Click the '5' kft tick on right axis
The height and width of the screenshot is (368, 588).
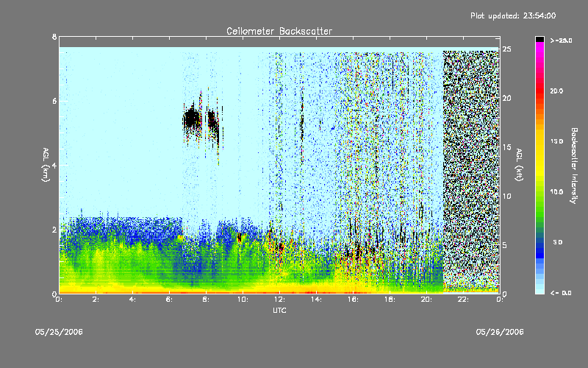(505, 245)
